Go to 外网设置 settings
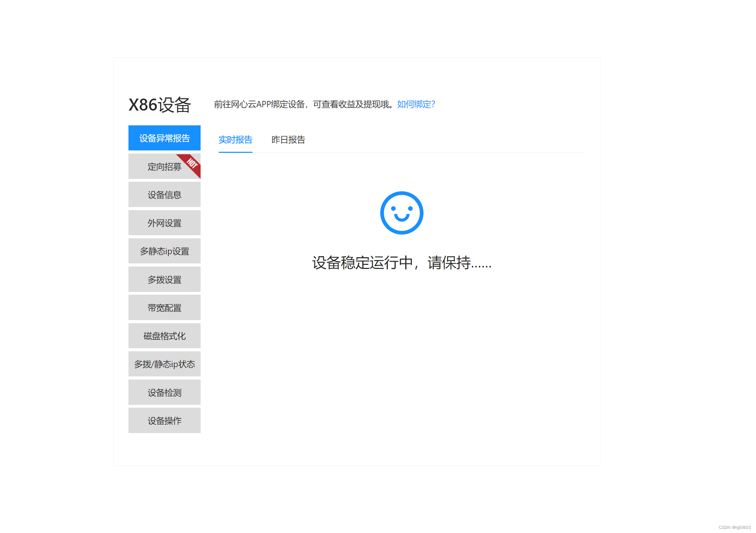Screen dimensions: 756x533 [164, 223]
